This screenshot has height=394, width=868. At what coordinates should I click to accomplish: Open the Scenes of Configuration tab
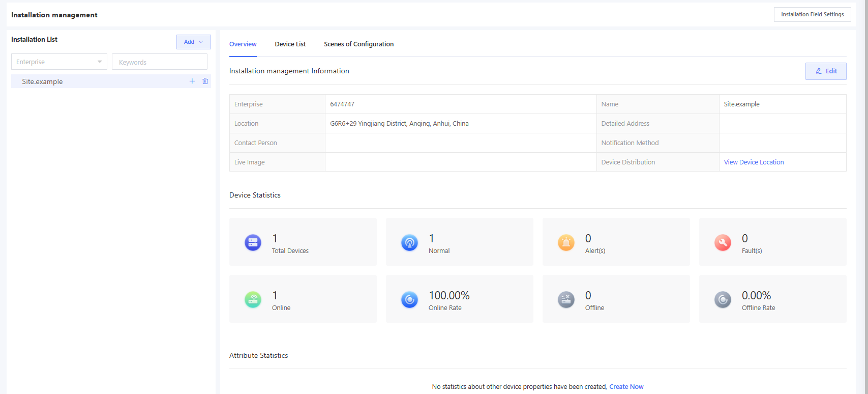[358, 44]
